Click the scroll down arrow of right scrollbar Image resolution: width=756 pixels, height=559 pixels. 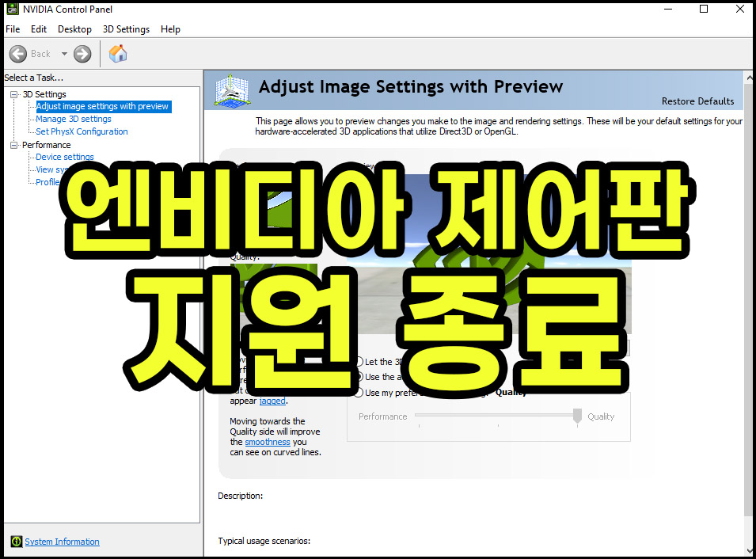(750, 551)
